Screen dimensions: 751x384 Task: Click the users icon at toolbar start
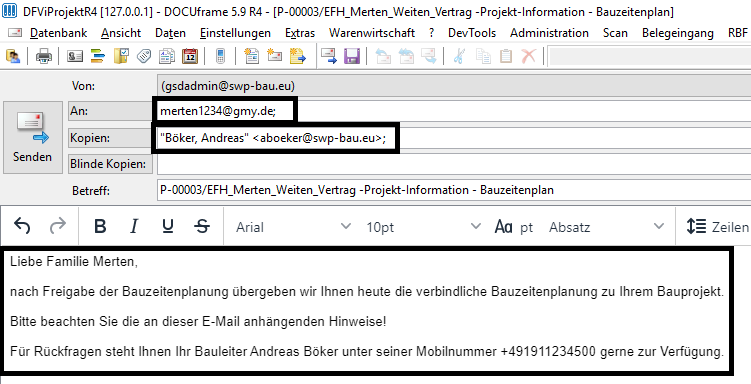click(13, 56)
